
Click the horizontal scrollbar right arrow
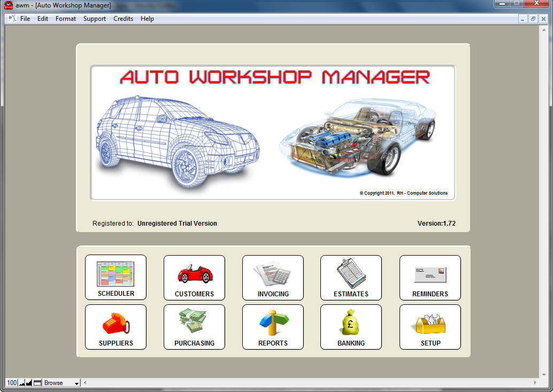point(535,383)
